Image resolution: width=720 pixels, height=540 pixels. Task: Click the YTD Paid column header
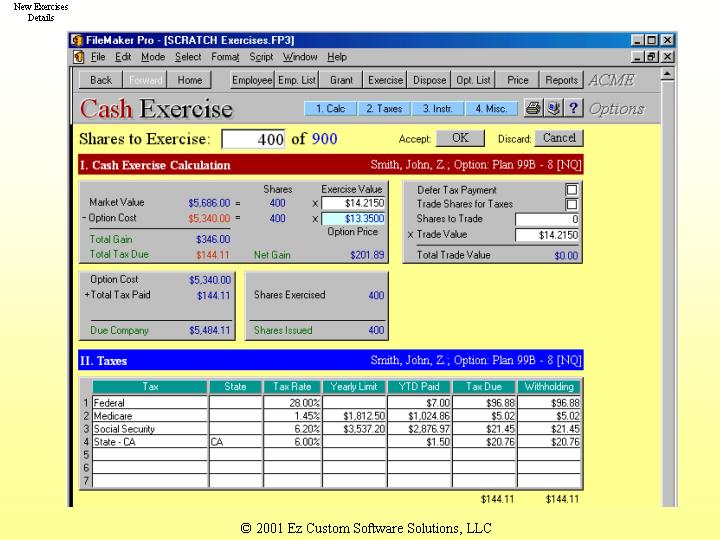pos(419,387)
